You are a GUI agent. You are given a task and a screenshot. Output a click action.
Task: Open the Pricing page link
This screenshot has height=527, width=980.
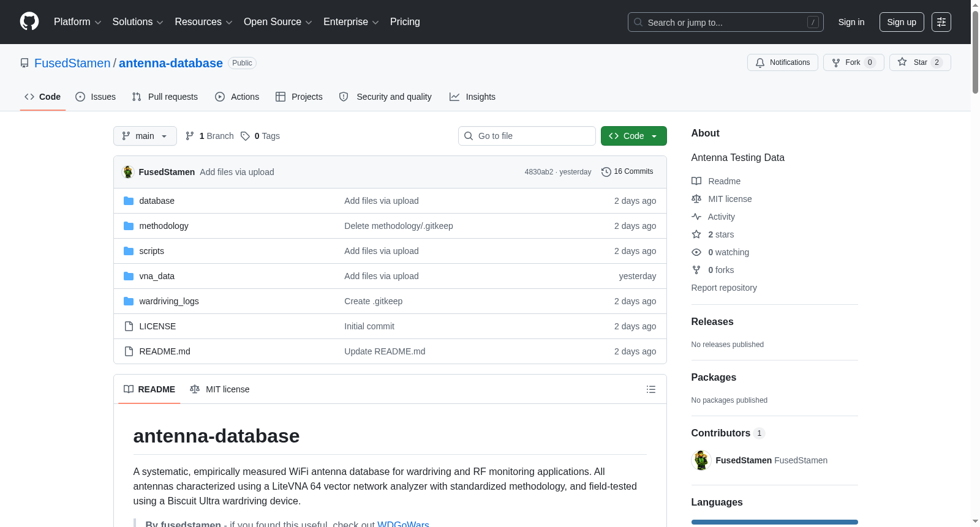point(405,22)
